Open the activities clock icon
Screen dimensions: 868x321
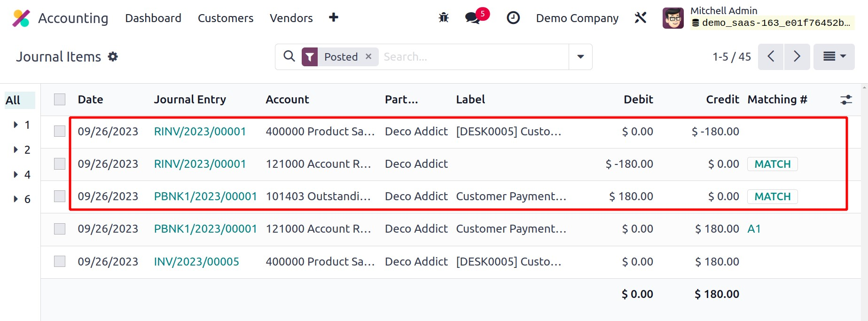513,18
